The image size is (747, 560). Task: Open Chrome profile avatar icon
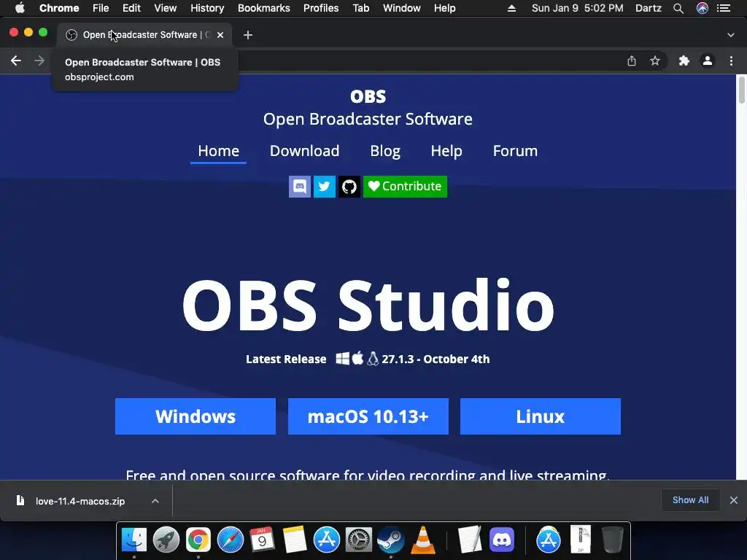(x=708, y=61)
